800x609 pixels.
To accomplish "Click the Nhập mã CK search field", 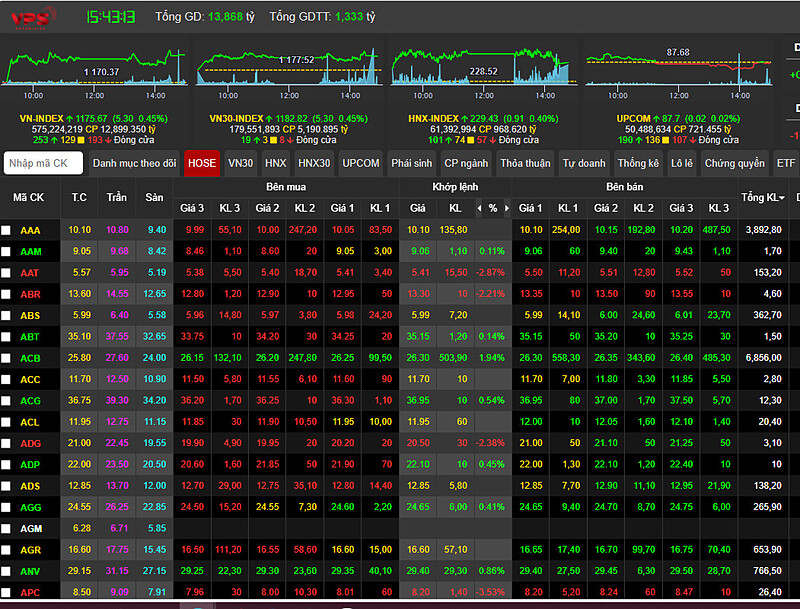I will pyautogui.click(x=43, y=163).
